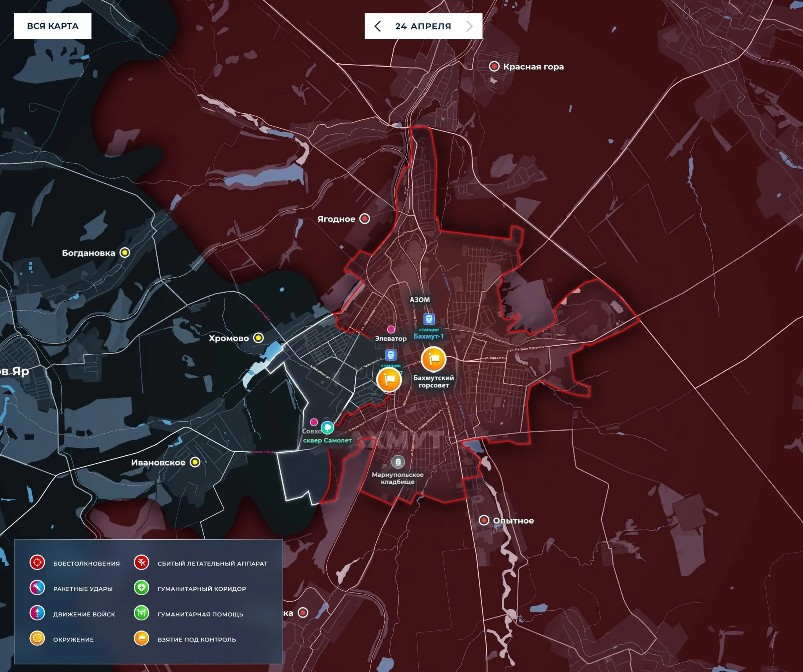Click the Bakhmut city council flag marker
Screen dimensions: 803x672
click(x=433, y=359)
